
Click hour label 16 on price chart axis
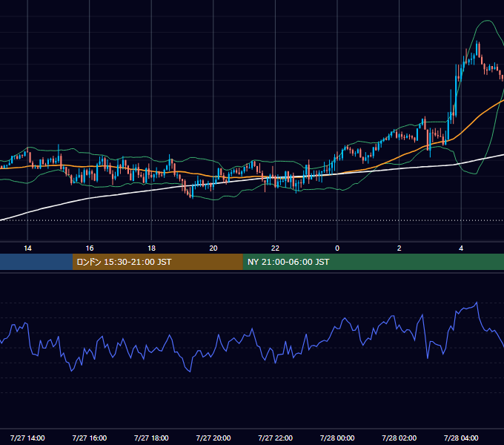[x=90, y=248]
